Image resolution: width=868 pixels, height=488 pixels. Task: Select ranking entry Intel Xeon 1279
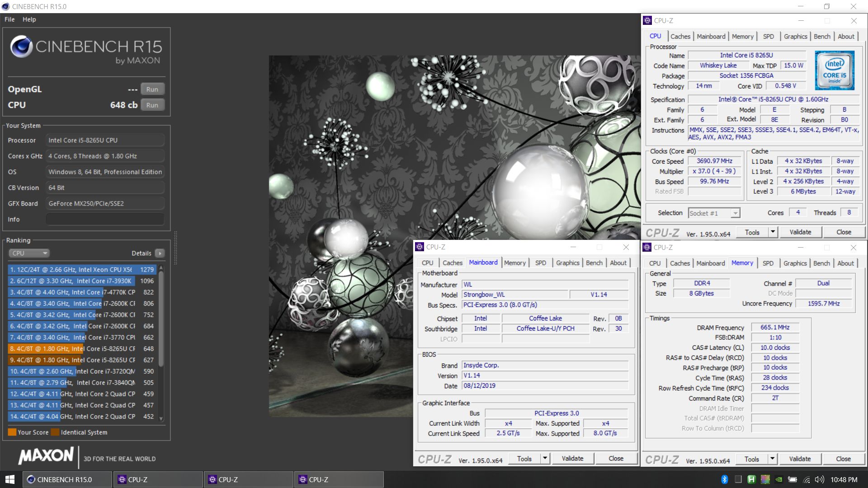point(82,269)
